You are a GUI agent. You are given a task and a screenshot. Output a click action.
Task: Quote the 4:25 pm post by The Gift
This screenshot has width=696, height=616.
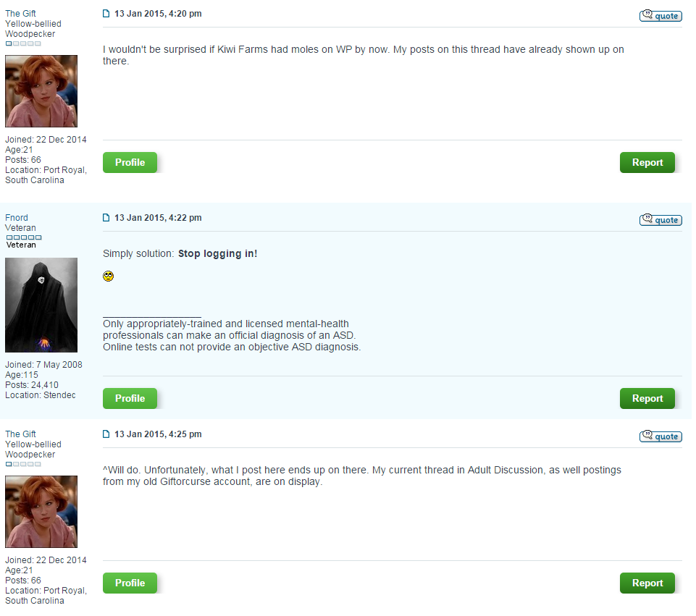coord(661,436)
